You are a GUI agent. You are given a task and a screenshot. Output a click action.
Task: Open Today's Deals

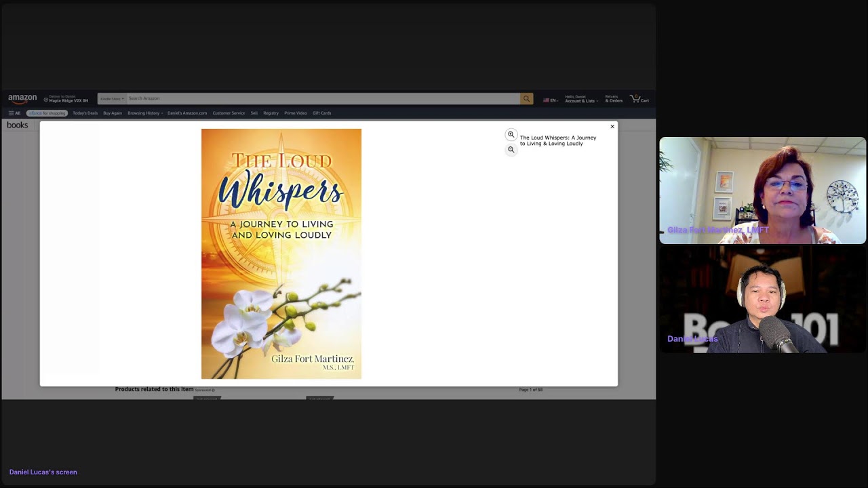[85, 113]
